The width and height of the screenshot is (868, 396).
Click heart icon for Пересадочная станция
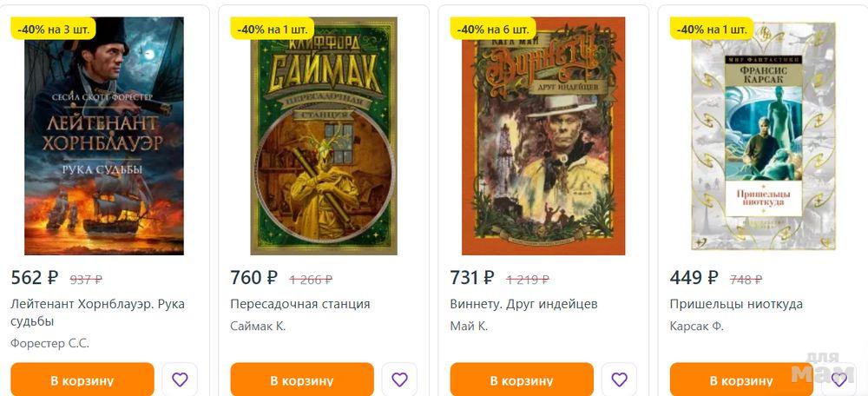coord(399,380)
